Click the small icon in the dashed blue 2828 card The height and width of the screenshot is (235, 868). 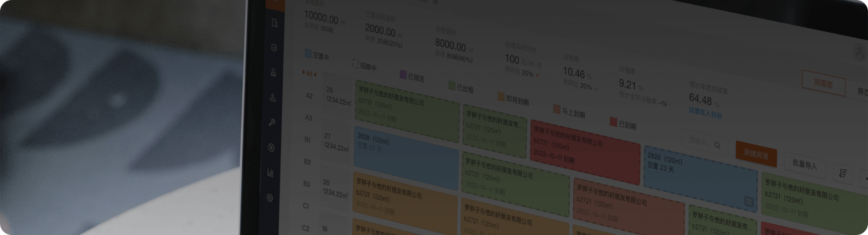(749, 201)
